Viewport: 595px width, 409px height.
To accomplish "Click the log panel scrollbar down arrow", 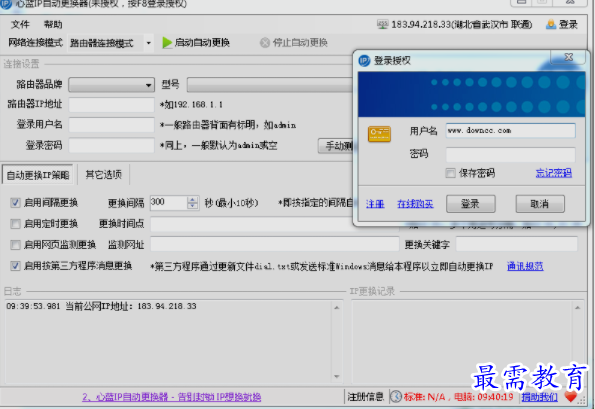I will [x=337, y=377].
